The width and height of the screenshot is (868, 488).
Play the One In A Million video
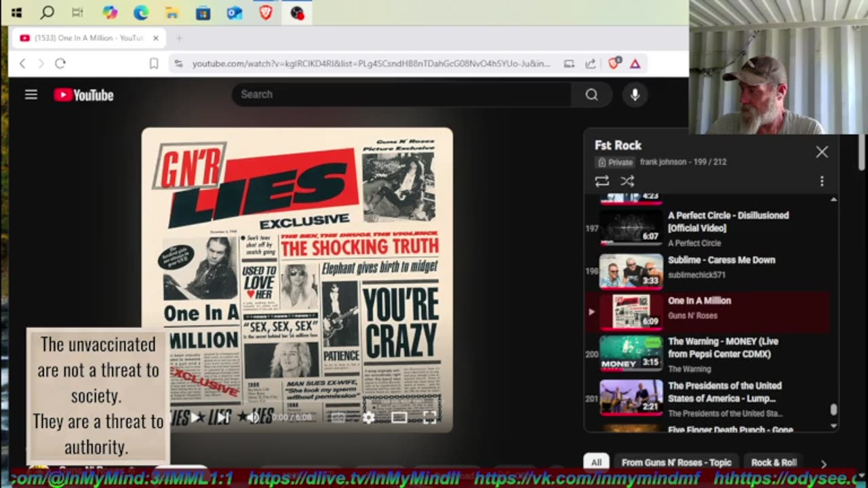[195, 417]
